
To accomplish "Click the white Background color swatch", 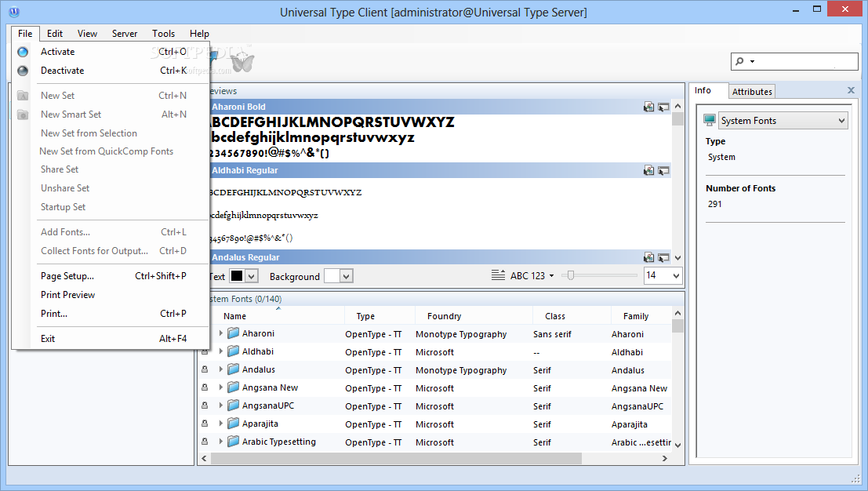I will pos(332,276).
